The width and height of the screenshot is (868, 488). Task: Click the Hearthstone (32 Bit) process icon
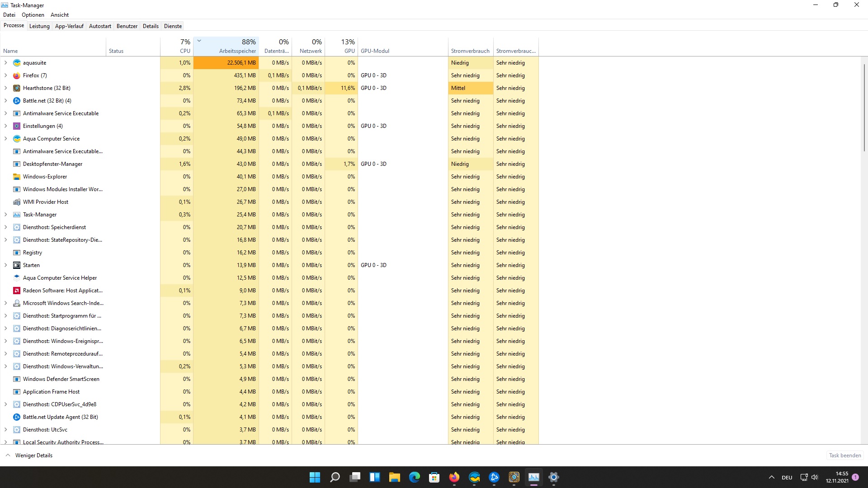point(17,88)
